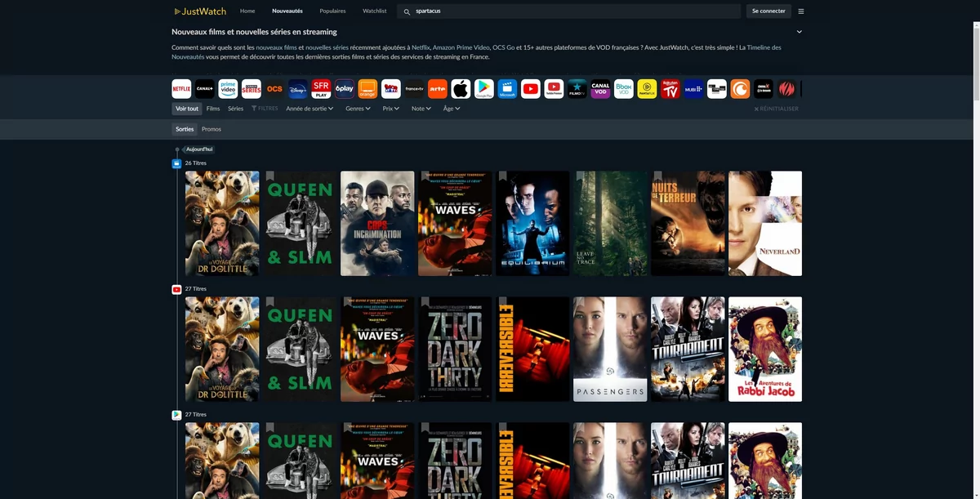Filter by france.tv provider icon
This screenshot has height=499, width=980.
pos(414,89)
